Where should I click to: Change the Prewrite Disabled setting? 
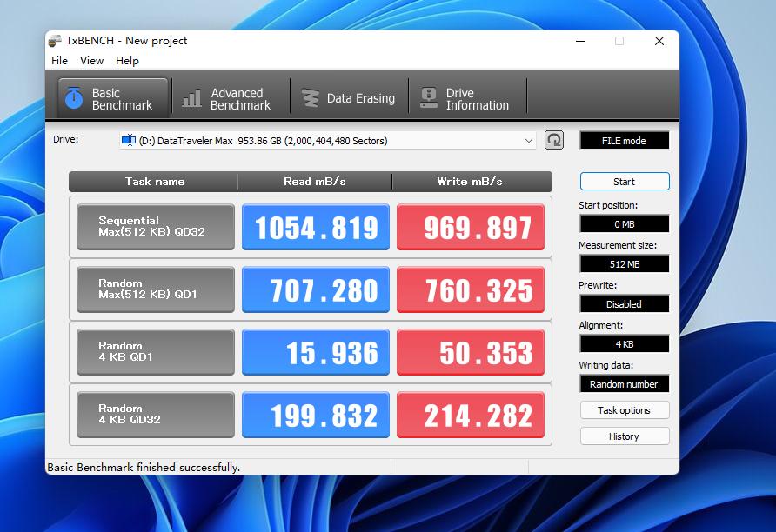click(624, 304)
